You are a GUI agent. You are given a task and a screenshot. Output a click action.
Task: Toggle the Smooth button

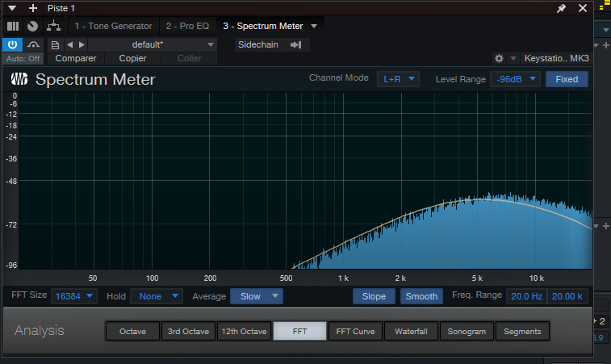tap(421, 296)
